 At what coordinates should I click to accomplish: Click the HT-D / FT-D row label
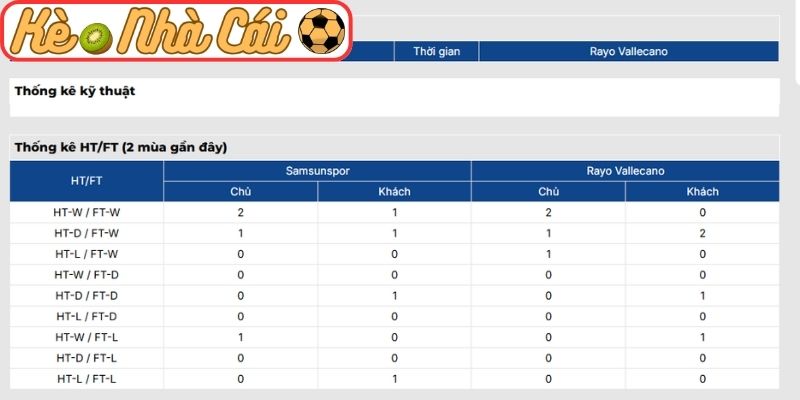pyautogui.click(x=86, y=296)
